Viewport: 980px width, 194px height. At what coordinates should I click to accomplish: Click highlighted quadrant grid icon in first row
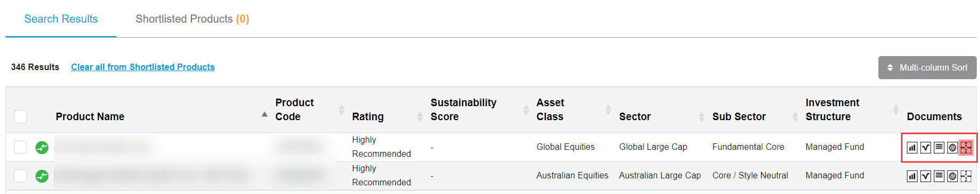coord(966,148)
